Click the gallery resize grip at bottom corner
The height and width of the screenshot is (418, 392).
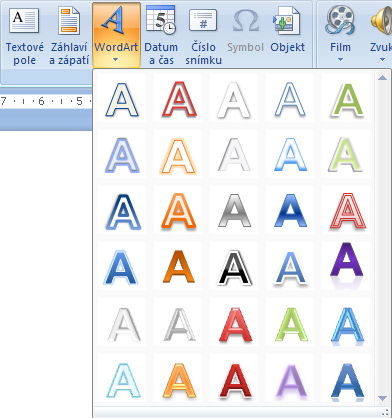[386, 412]
